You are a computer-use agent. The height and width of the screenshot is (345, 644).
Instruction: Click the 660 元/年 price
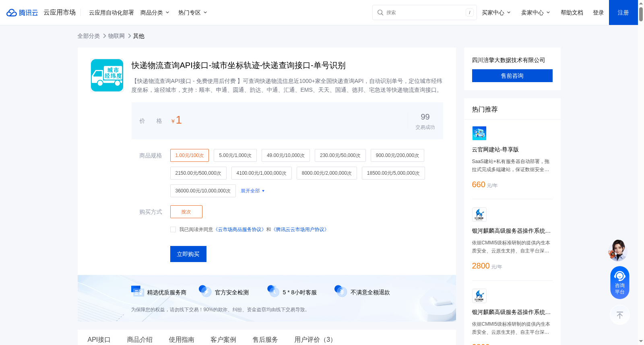(485, 185)
